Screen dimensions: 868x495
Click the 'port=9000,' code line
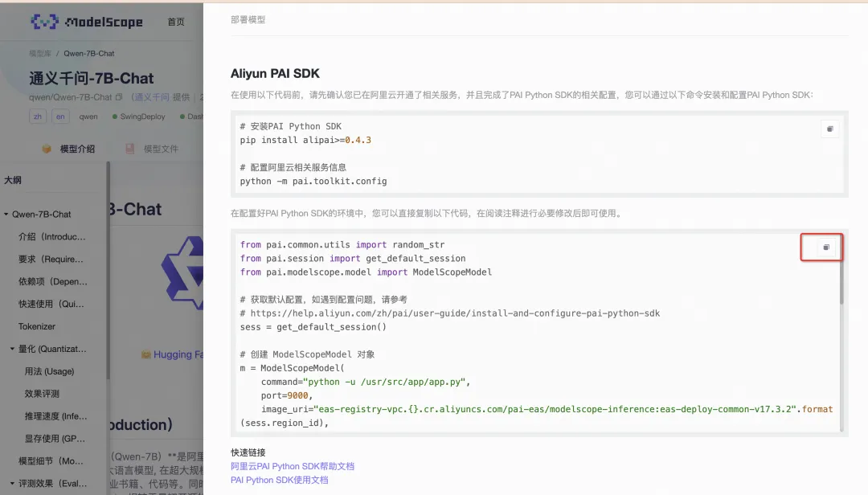[x=287, y=395]
